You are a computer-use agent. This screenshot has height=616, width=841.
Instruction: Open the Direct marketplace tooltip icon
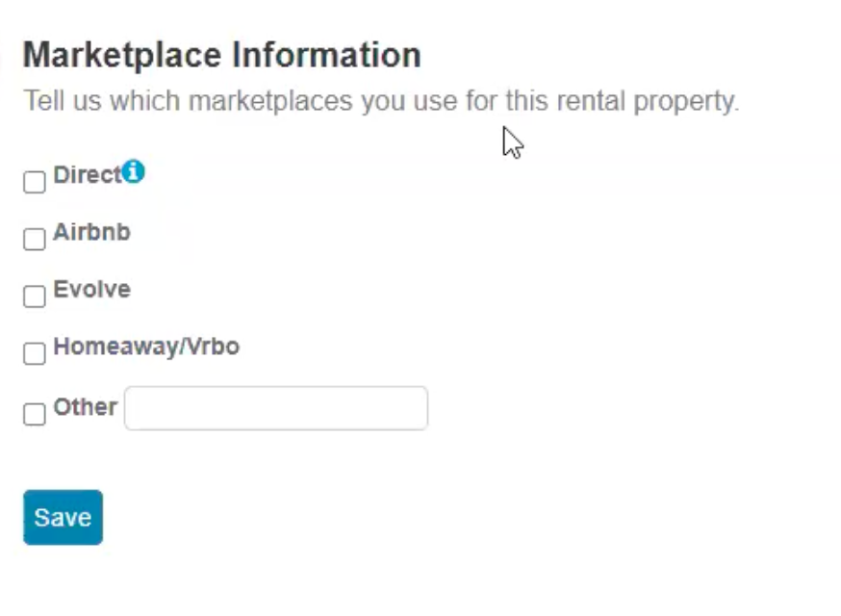pos(135,172)
